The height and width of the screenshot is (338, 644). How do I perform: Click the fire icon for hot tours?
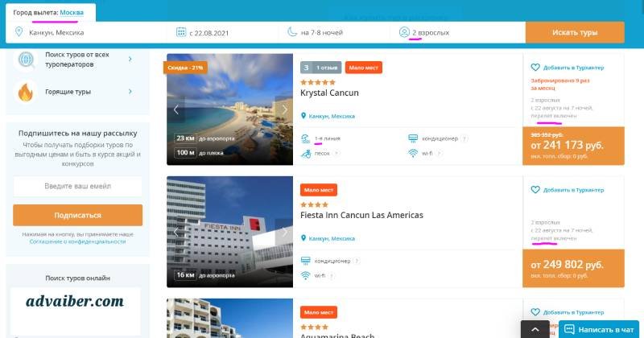(25, 92)
